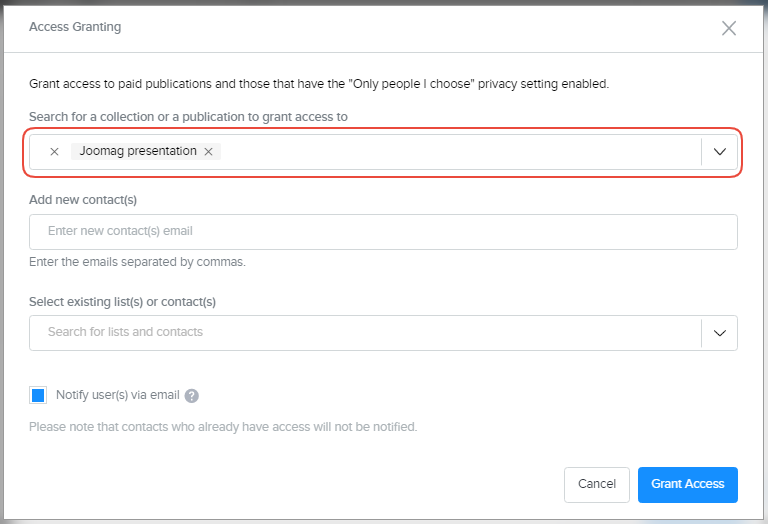Viewport: 768px width, 524px height.
Task: Click the Notify user(s) via email label
Action: coord(117,395)
